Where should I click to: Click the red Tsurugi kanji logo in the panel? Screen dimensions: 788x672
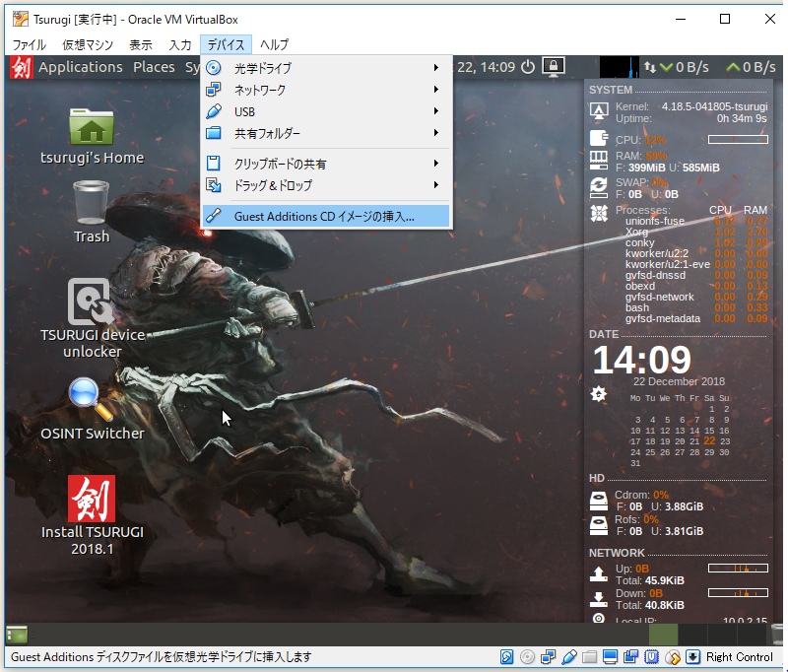click(x=22, y=67)
